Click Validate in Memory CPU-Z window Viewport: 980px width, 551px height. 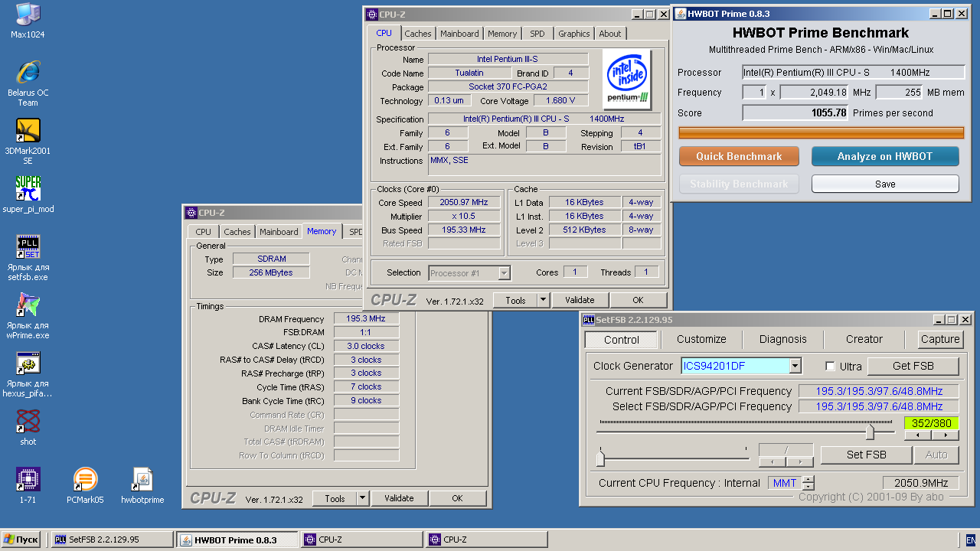pos(399,498)
